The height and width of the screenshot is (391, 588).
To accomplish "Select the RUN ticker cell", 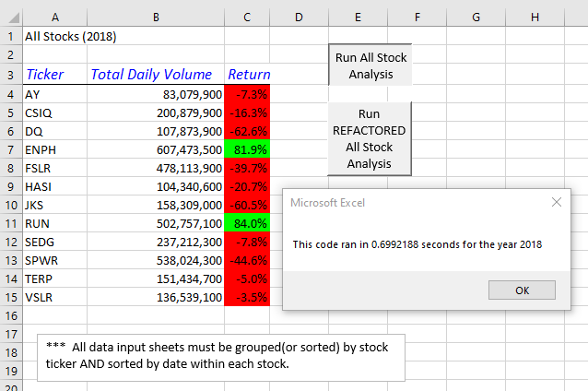I will pos(54,223).
